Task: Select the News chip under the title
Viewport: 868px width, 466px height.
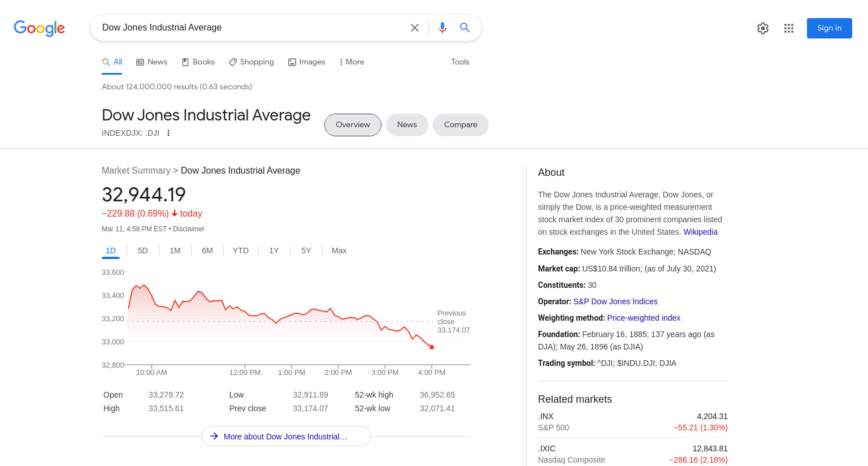Action: point(407,125)
